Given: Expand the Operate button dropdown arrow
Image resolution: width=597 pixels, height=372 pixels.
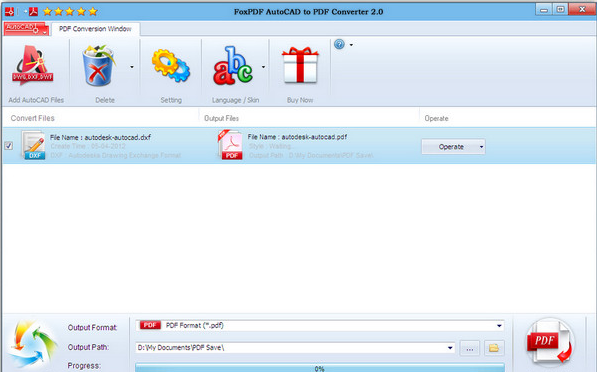Looking at the screenshot, I should click(x=481, y=147).
